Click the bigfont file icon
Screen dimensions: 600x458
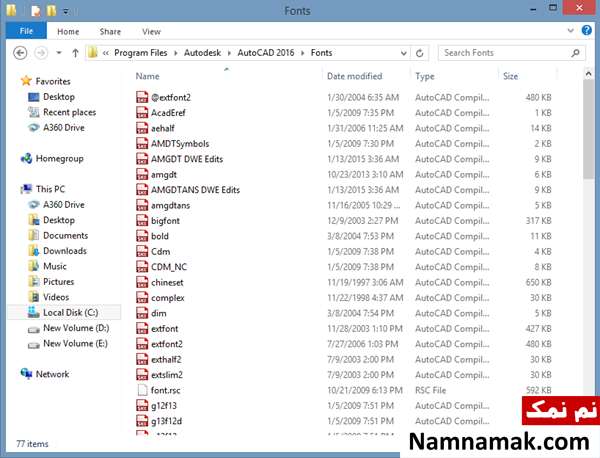(142, 220)
